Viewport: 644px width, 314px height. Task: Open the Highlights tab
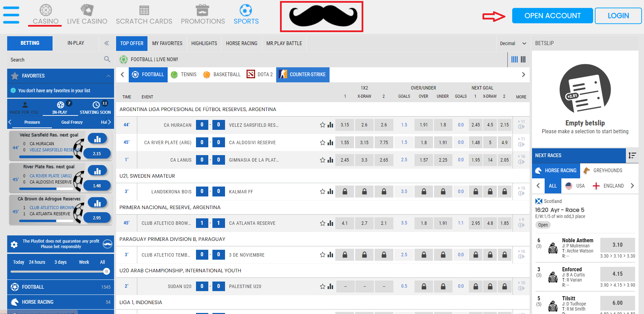click(x=204, y=43)
